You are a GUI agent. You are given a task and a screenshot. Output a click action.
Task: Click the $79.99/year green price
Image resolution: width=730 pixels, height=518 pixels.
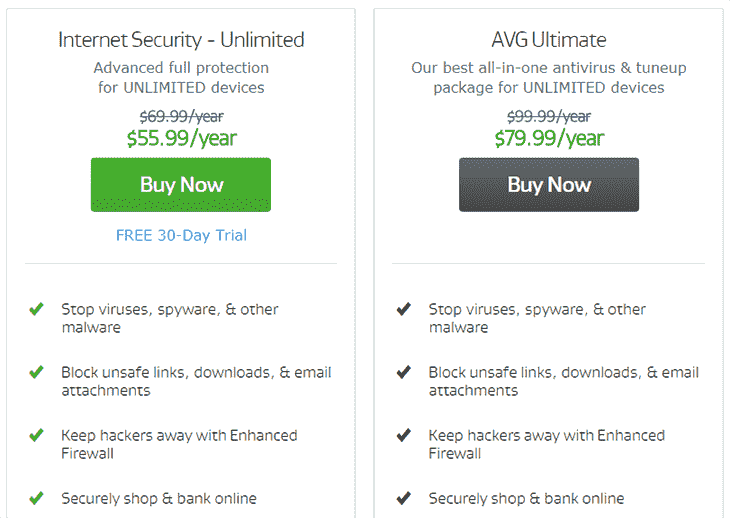[549, 138]
